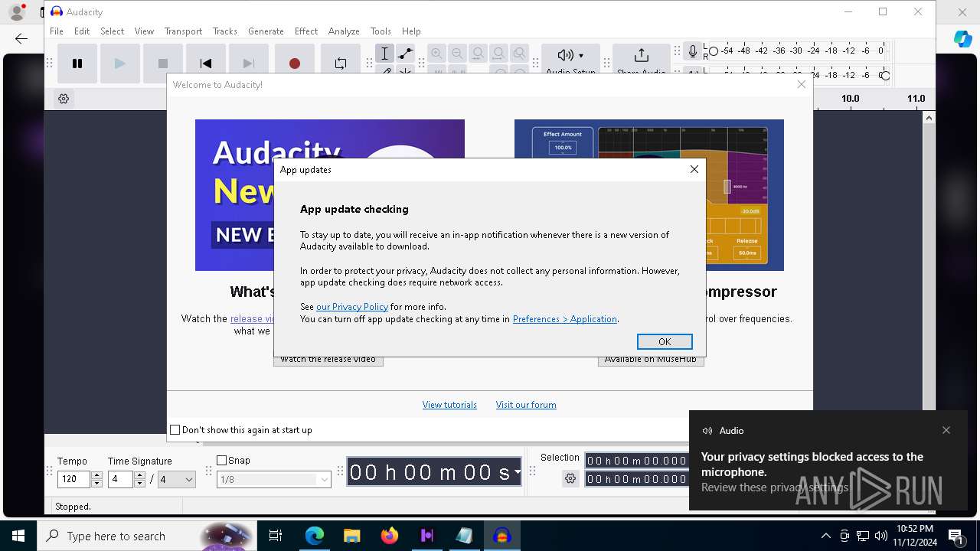Select the Envelope tool
980x551 pixels.
(406, 54)
